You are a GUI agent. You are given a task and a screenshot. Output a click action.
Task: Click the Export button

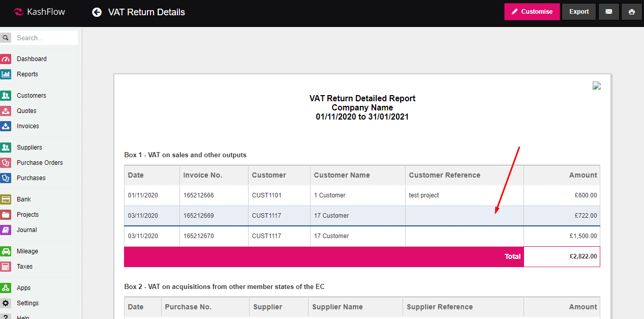click(x=578, y=12)
